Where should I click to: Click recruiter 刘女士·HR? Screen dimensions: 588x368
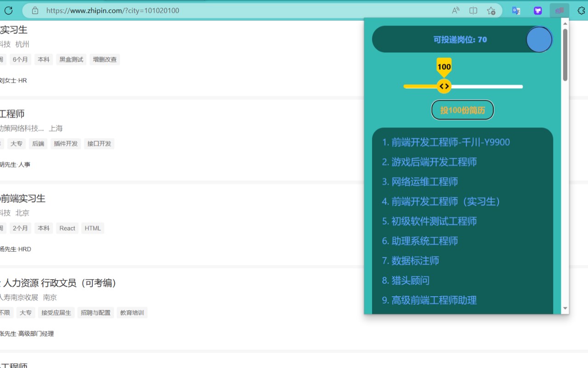13,80
